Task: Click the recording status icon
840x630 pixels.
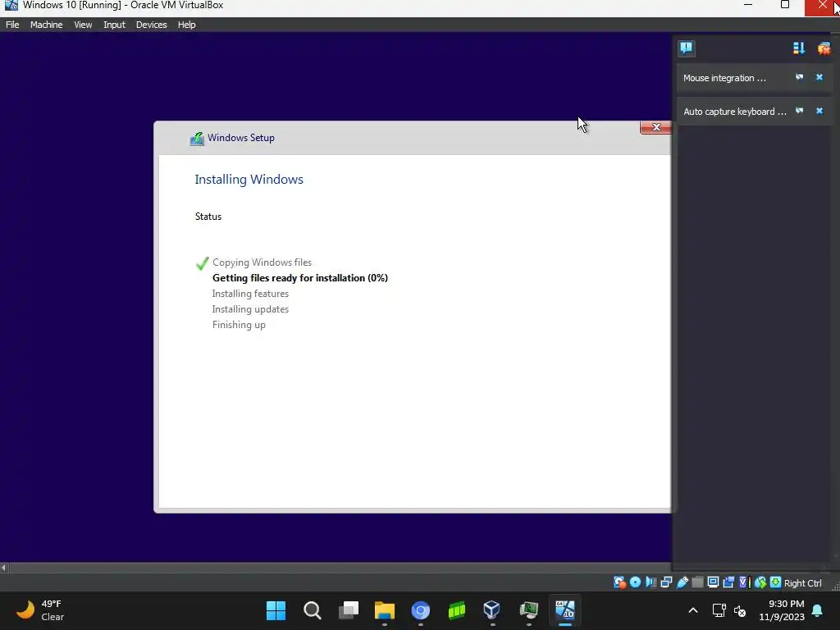Action: click(x=728, y=582)
